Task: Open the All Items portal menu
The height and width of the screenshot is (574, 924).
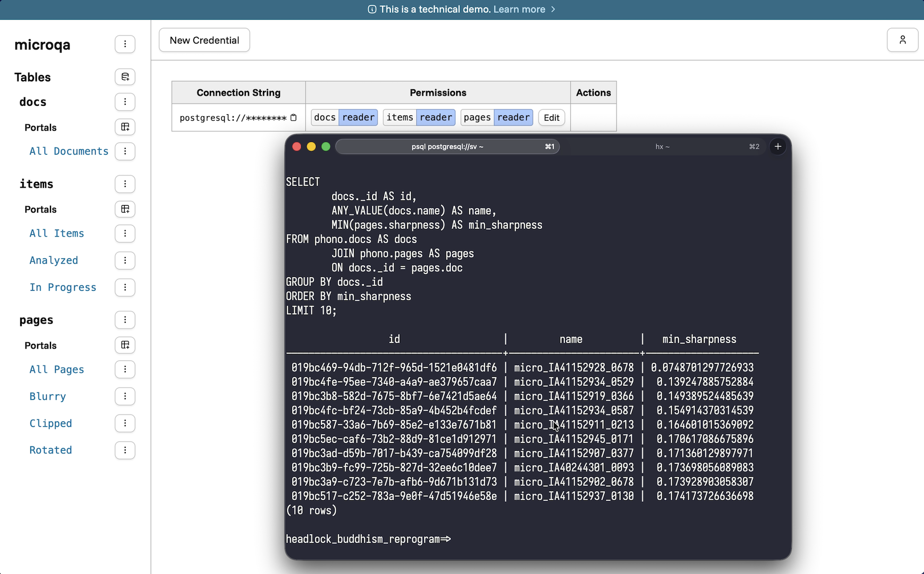Action: (125, 233)
